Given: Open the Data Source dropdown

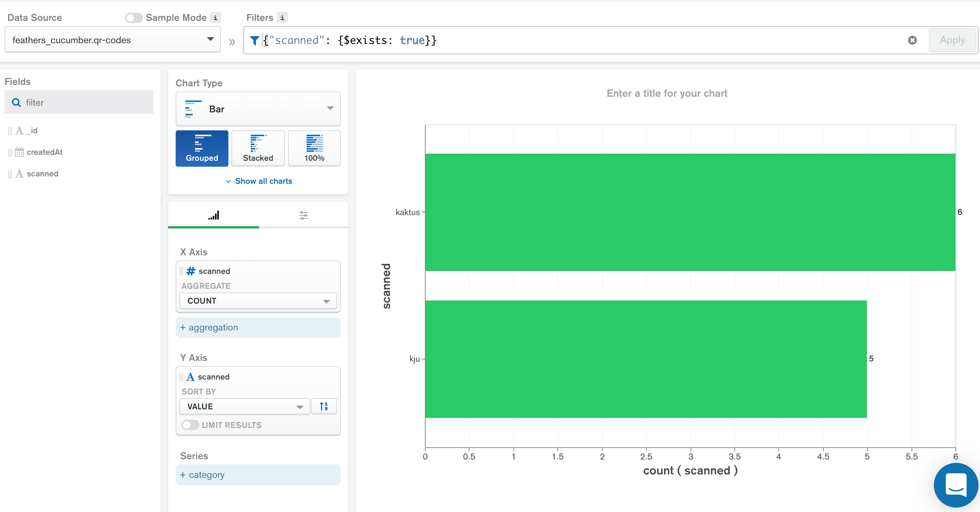Looking at the screenshot, I should pyautogui.click(x=113, y=39).
